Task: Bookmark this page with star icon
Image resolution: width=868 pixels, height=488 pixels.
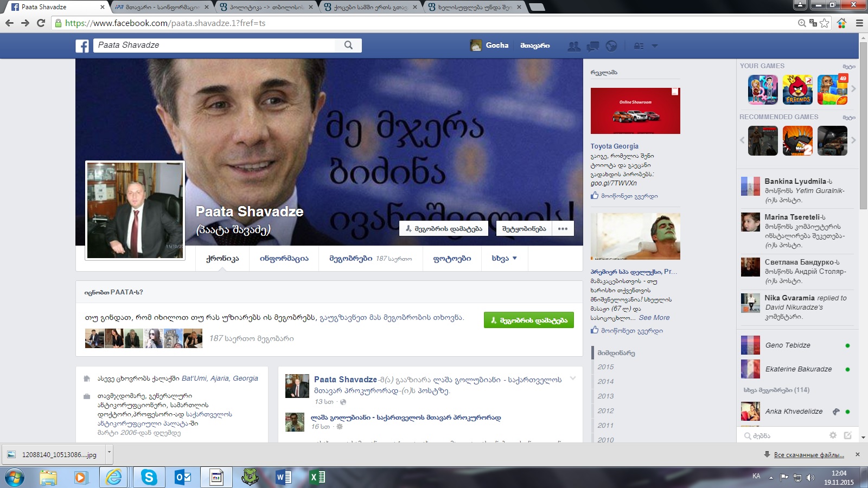Action: point(825,23)
